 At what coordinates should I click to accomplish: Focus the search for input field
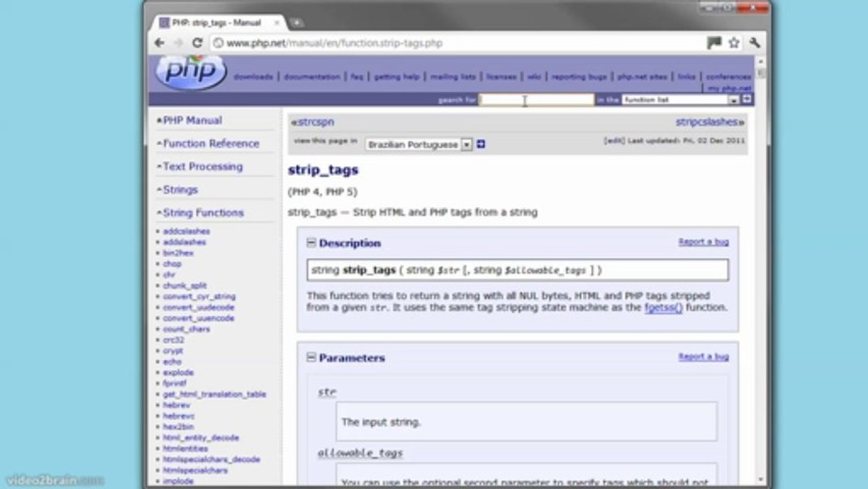pyautogui.click(x=536, y=100)
